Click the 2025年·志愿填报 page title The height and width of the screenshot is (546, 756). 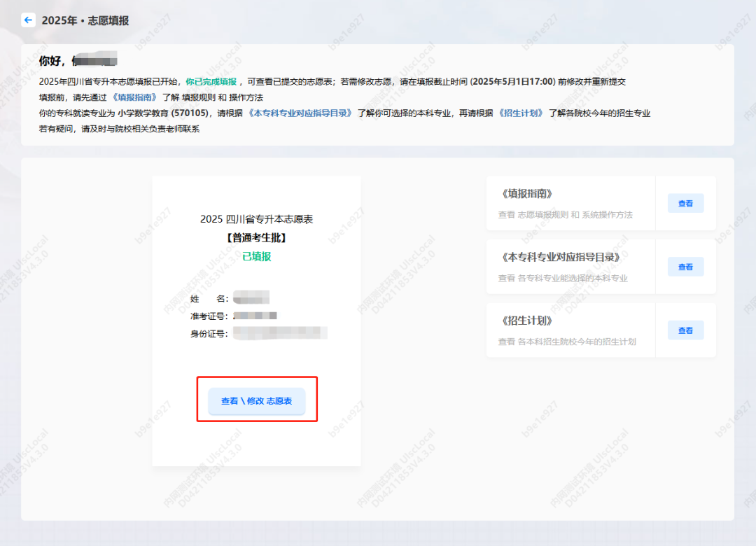pos(85,21)
